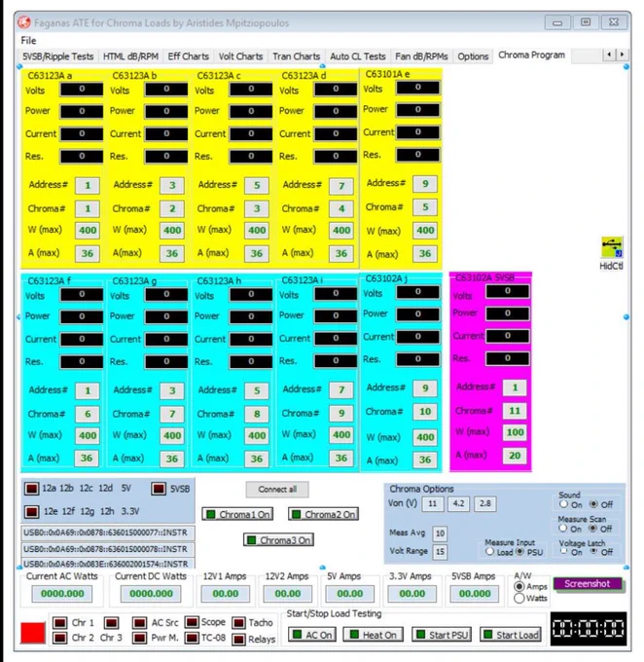
Task: Click USB address ending 636015000078::INSTR
Action: point(108,549)
